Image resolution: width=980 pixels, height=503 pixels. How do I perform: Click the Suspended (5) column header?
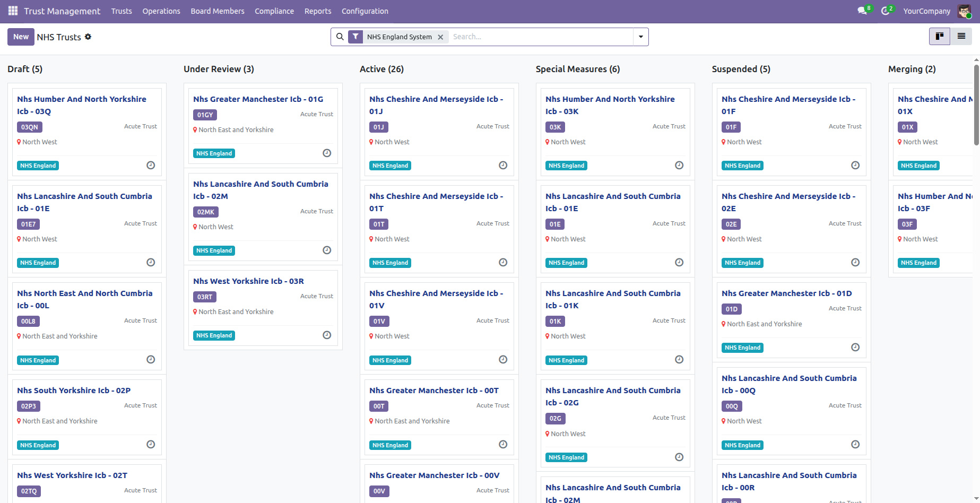pos(741,69)
